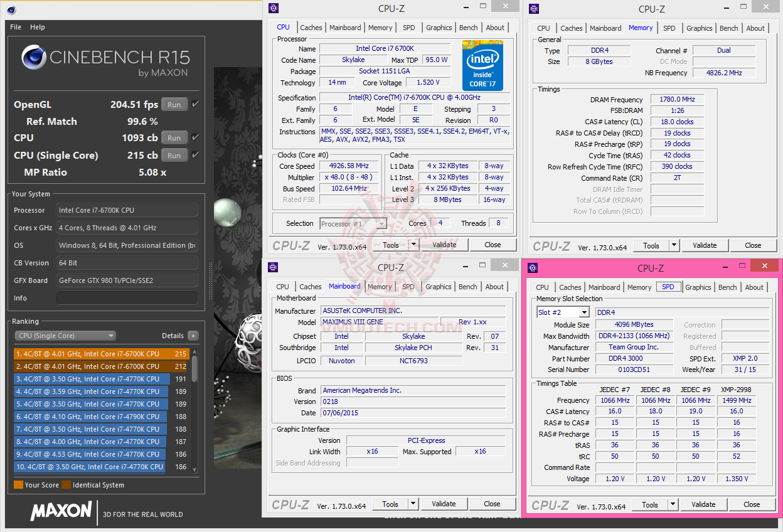Image resolution: width=783 pixels, height=532 pixels.
Task: Click the NB Frequency value 4826.2 MHz
Action: [x=724, y=73]
